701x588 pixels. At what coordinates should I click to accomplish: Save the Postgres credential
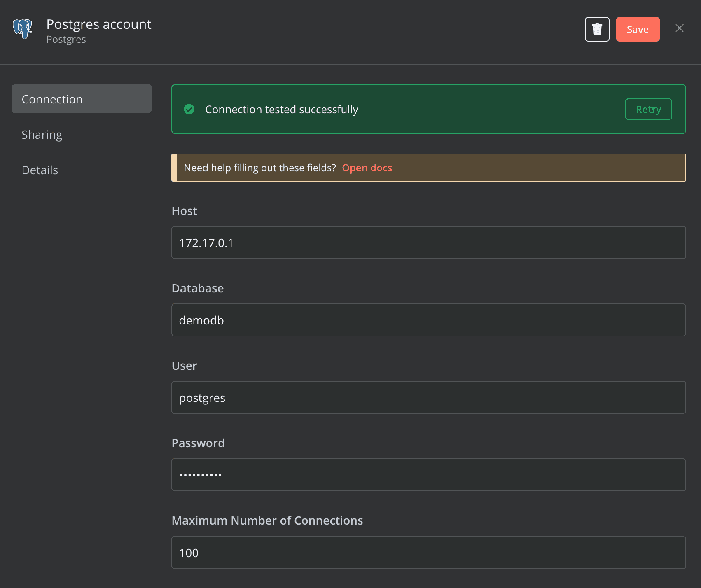pyautogui.click(x=638, y=29)
